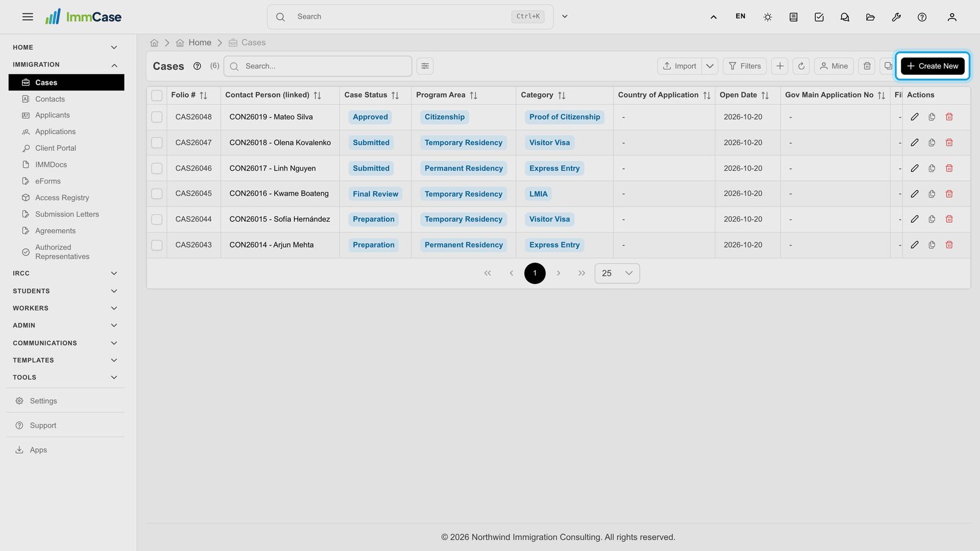Viewport: 980px width, 551px height.
Task: Check the select-all checkbox in table header
Action: point(157,96)
